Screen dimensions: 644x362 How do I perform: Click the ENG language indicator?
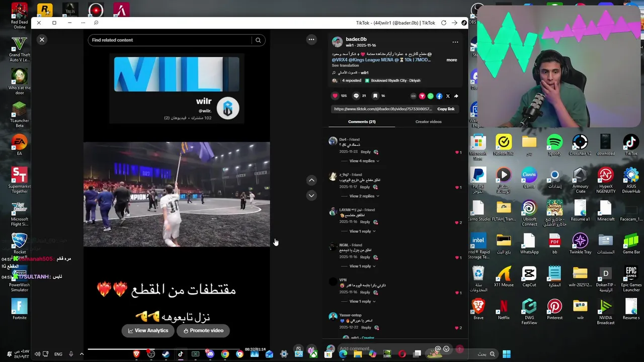[x=58, y=354]
